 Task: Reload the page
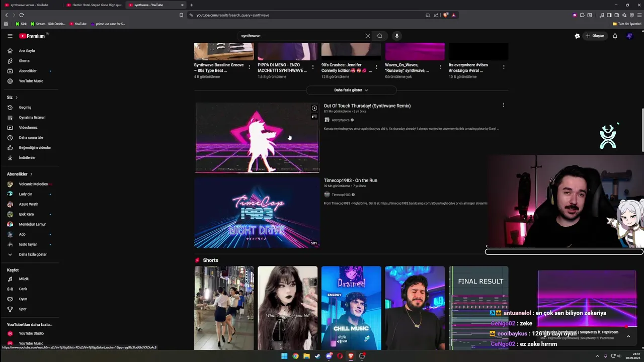21,15
